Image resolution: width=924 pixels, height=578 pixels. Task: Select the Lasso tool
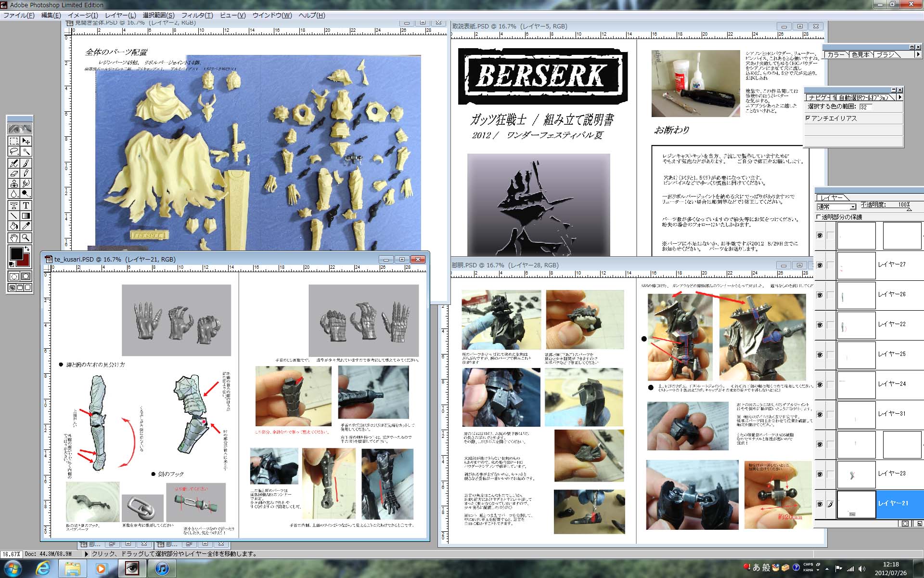pyautogui.click(x=14, y=151)
